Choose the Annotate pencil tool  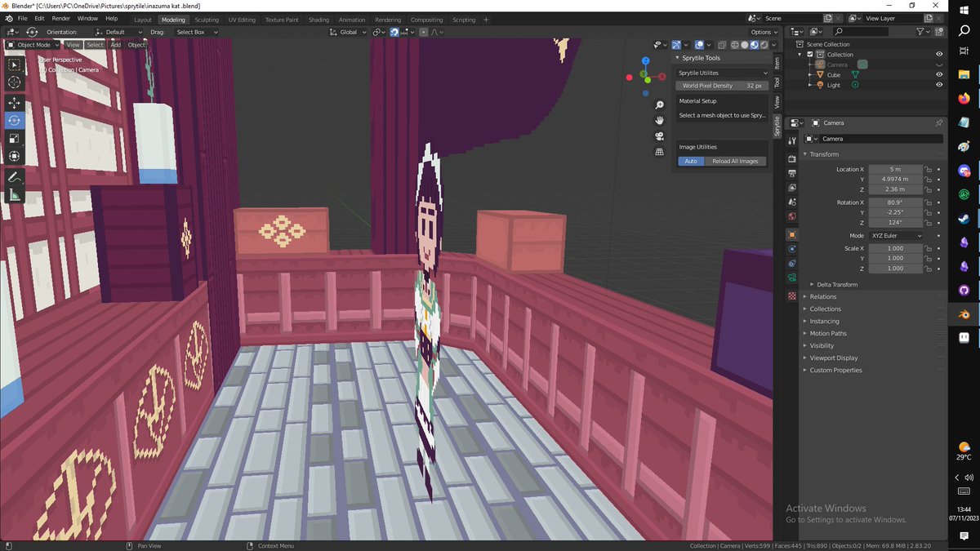[x=15, y=176]
